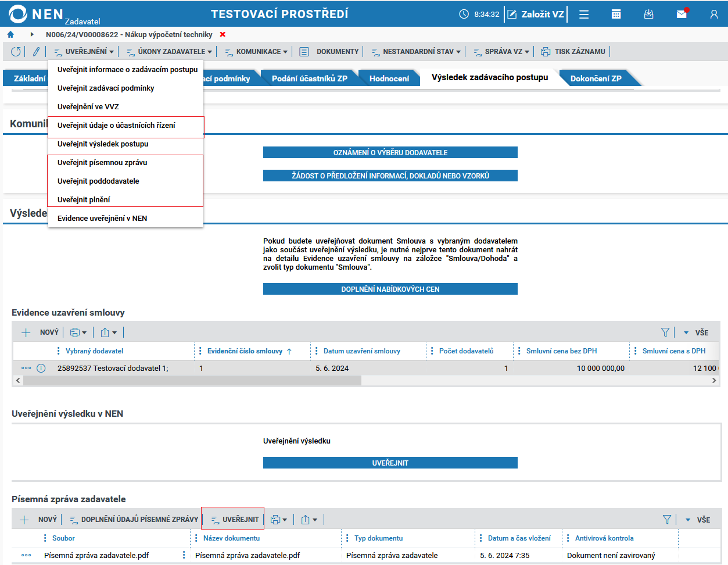728x565 pixels.
Task: Click TISK ZÁZNAMU in toolbar
Action: pyautogui.click(x=573, y=52)
